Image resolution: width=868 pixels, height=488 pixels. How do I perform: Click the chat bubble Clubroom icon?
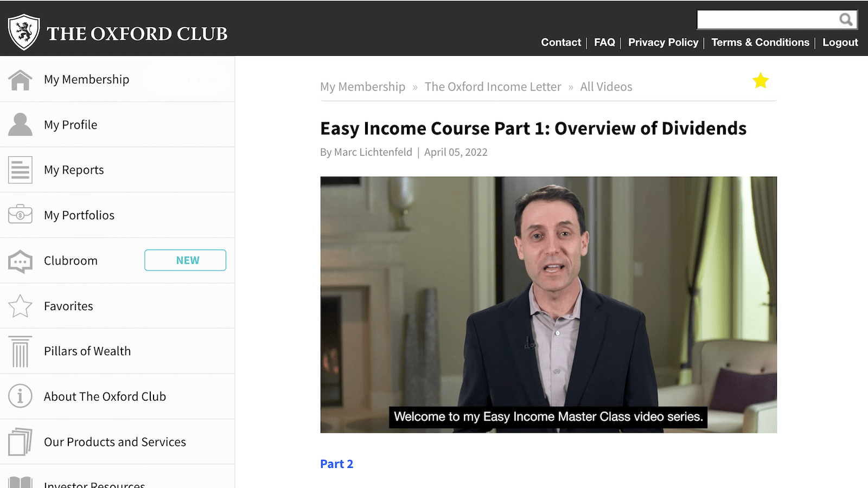[21, 261]
